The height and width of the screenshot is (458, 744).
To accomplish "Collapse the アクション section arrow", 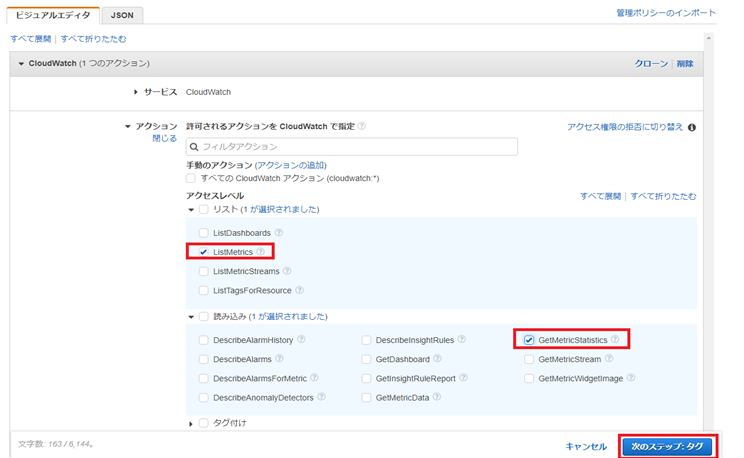I will [x=128, y=127].
